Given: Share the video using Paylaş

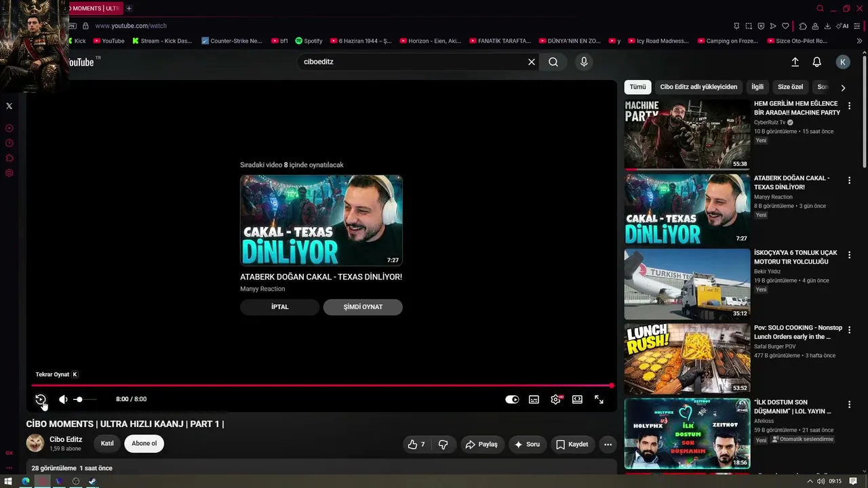Looking at the screenshot, I should (482, 445).
